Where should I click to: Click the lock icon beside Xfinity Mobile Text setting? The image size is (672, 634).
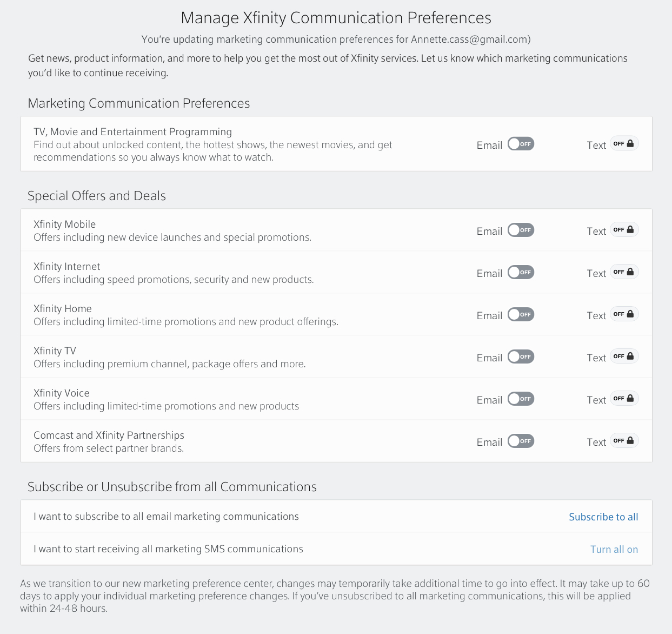point(630,229)
